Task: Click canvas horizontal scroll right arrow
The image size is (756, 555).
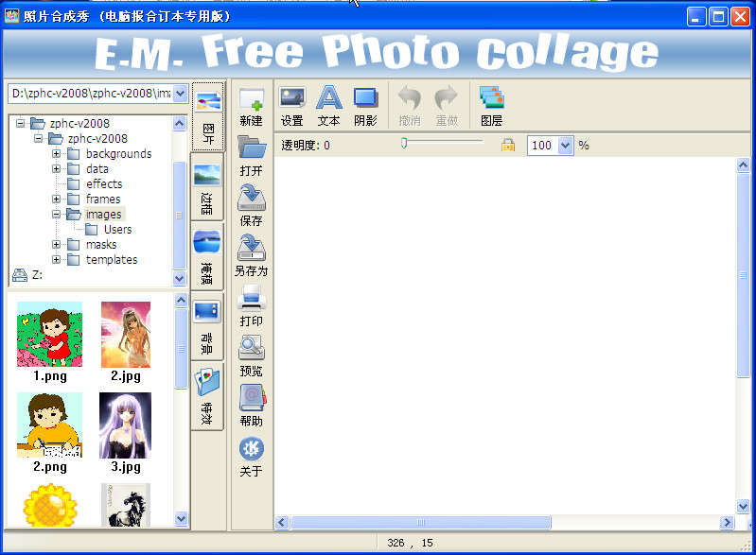Action: click(727, 522)
